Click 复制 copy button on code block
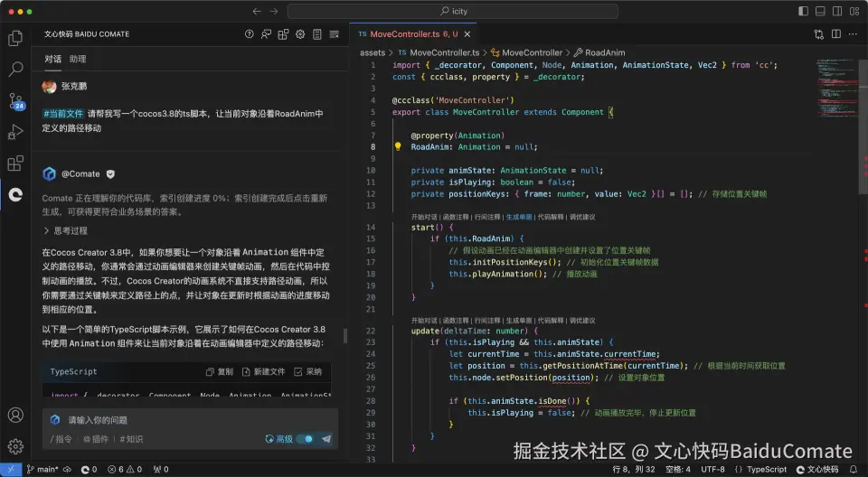868x477 pixels. click(x=219, y=372)
